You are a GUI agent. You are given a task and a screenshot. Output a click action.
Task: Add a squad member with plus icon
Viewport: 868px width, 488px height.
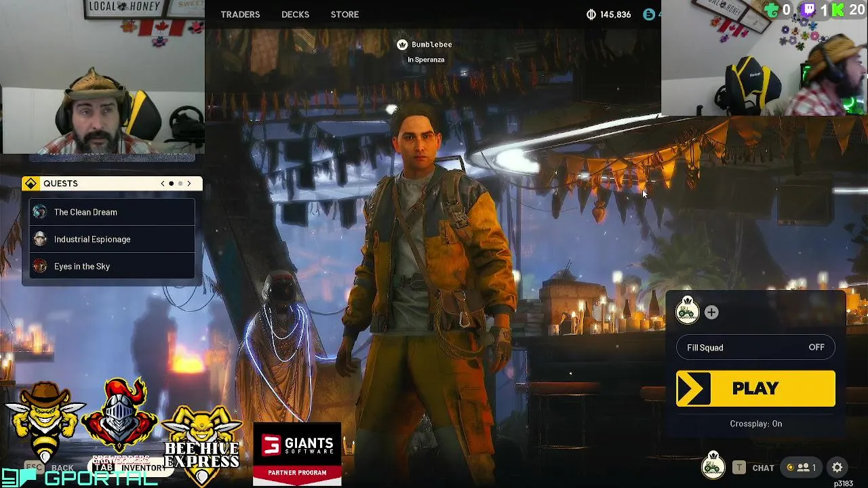(x=711, y=312)
